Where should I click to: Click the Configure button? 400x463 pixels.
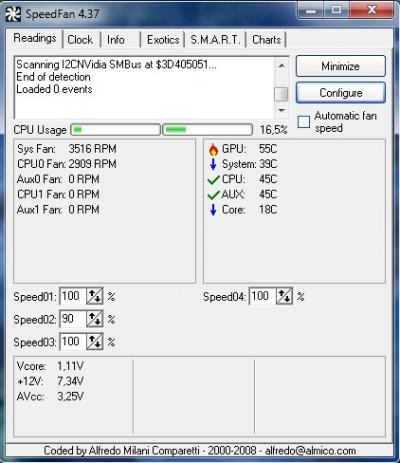[341, 93]
